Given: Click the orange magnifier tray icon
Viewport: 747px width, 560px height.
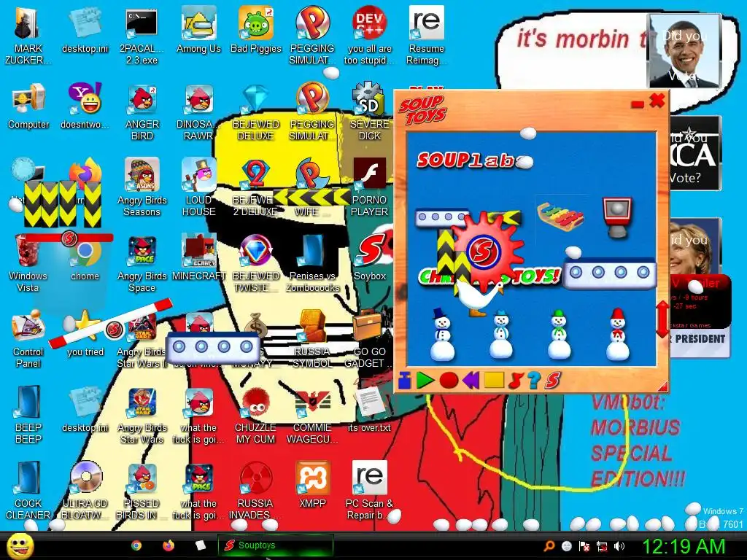Looking at the screenshot, I should [549, 546].
